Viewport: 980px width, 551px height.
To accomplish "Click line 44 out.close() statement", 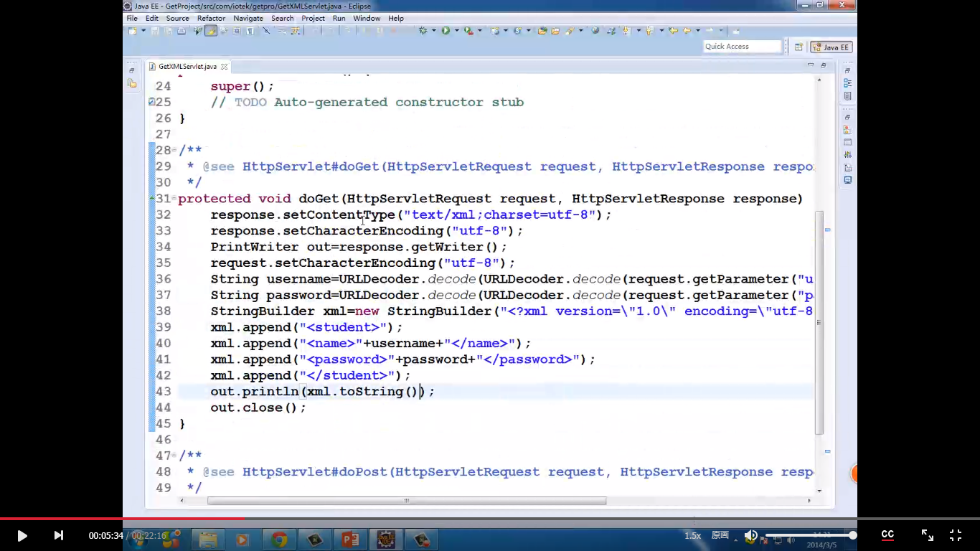I will tap(258, 408).
